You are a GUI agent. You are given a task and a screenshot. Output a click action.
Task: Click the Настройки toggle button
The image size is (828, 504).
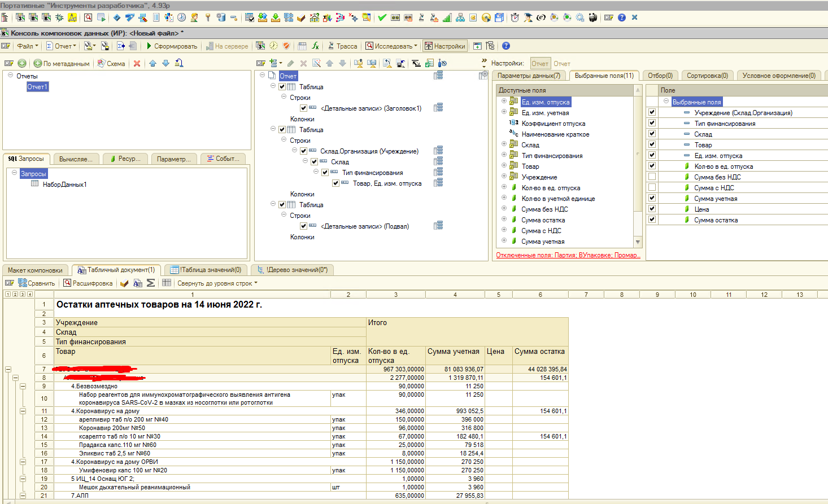[444, 46]
